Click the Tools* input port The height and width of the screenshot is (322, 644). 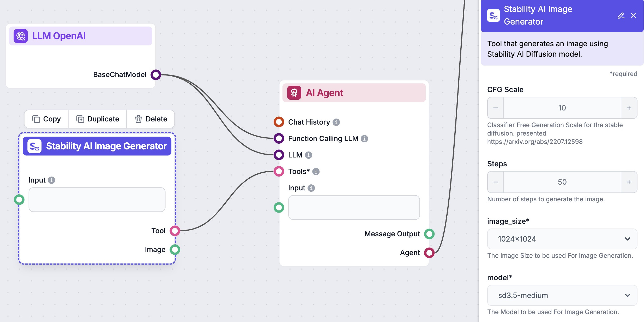[279, 171]
